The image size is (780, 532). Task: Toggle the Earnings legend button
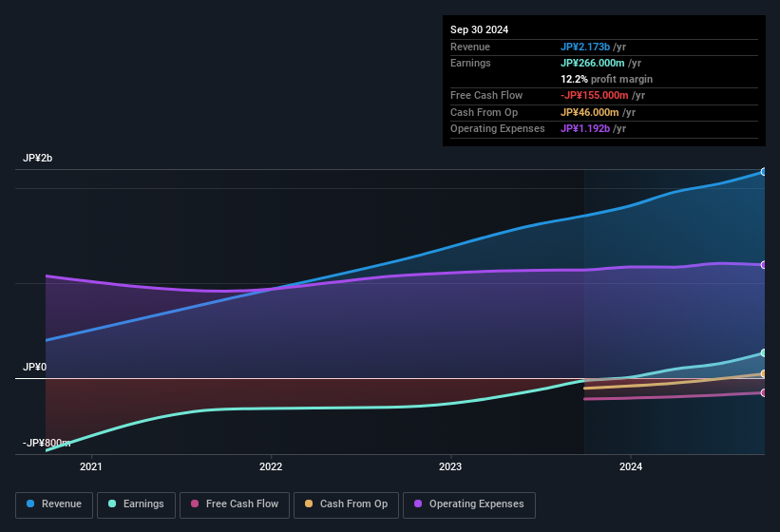136,504
